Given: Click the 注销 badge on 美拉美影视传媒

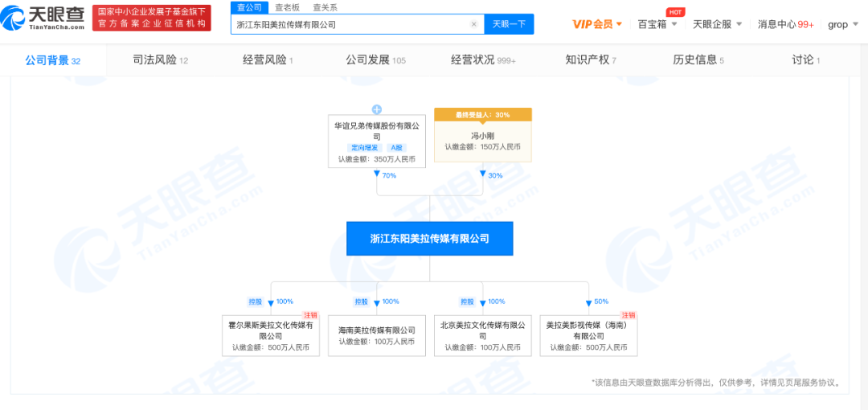Looking at the screenshot, I should click(x=630, y=314).
